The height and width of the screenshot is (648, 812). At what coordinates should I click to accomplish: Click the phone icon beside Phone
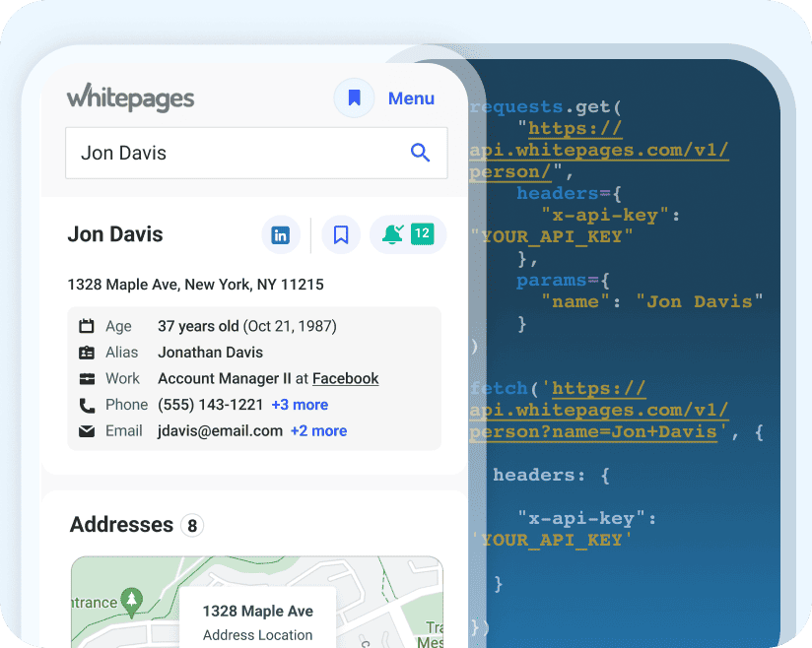(x=87, y=406)
